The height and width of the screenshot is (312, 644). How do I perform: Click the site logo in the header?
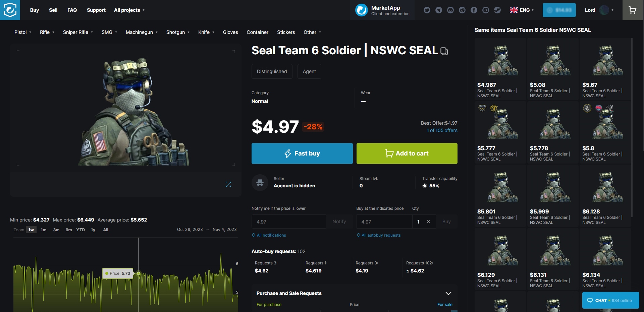10,10
